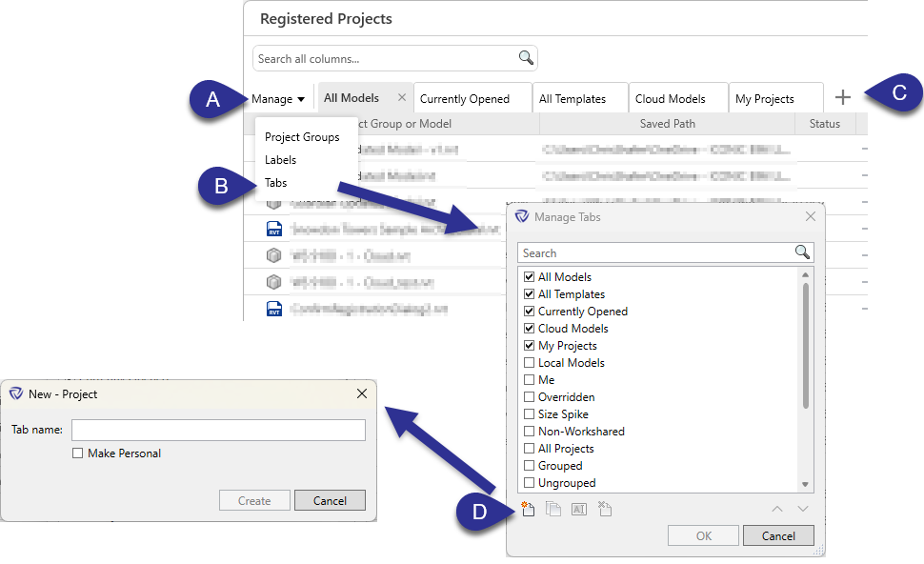Switch to the Currently Opened tab
This screenshot has width=924, height=564.
[472, 96]
